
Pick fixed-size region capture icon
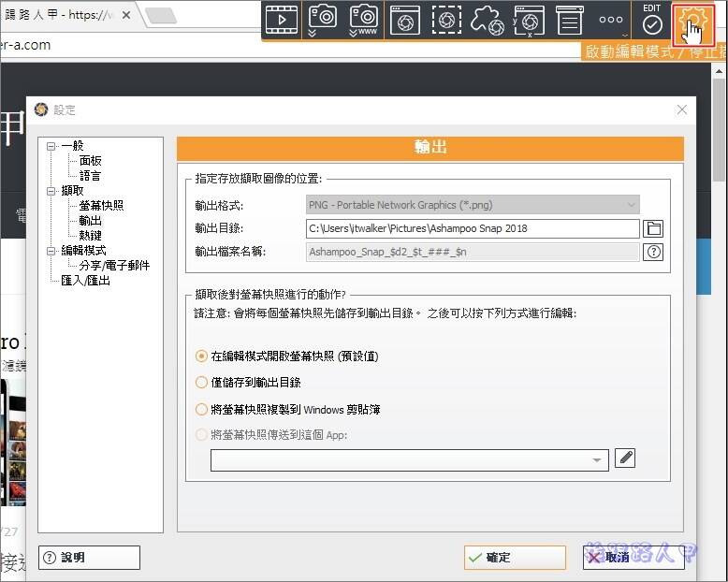tap(529, 21)
